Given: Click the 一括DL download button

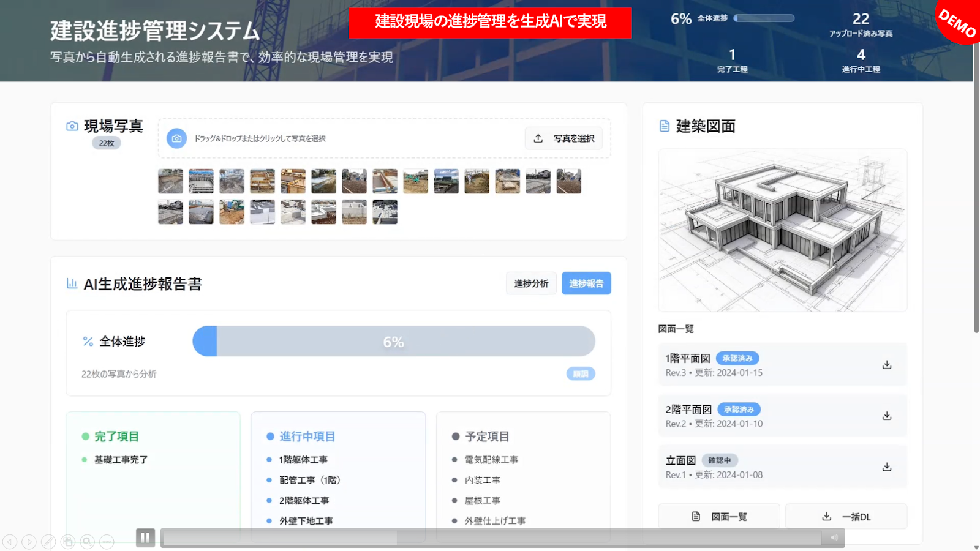Looking at the screenshot, I should [846, 517].
